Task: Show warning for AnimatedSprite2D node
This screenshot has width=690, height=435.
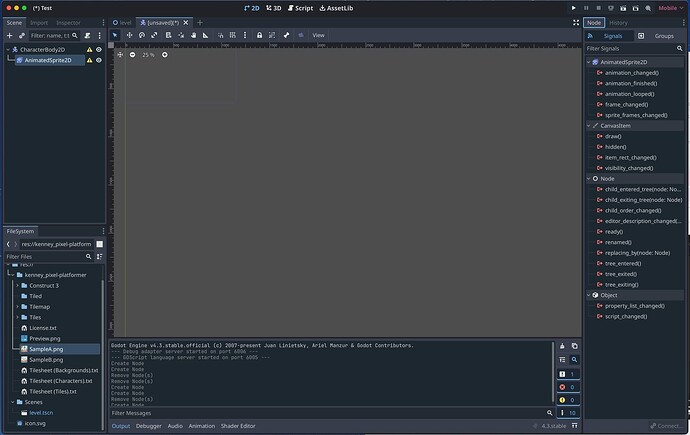Action: [x=89, y=60]
